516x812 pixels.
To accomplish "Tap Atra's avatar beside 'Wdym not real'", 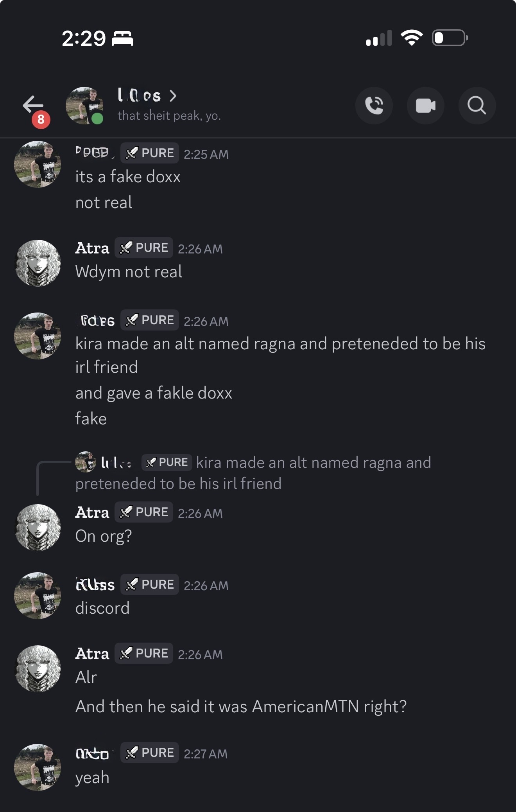I will coord(38,263).
